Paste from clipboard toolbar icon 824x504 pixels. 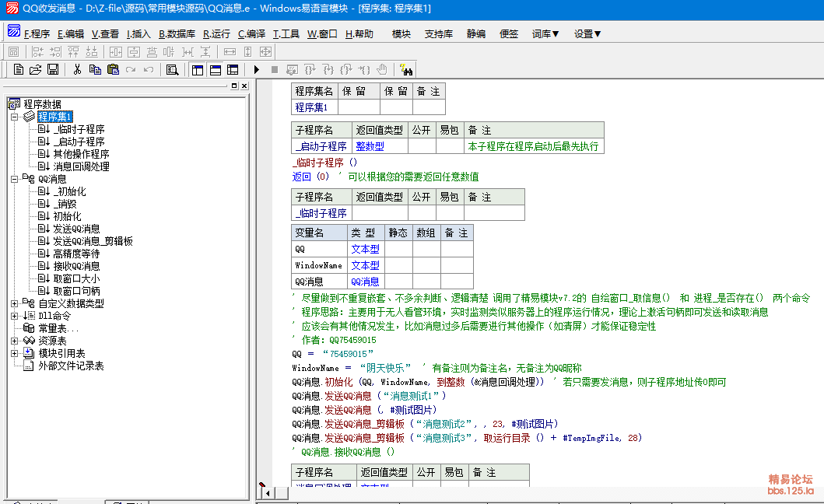113,69
